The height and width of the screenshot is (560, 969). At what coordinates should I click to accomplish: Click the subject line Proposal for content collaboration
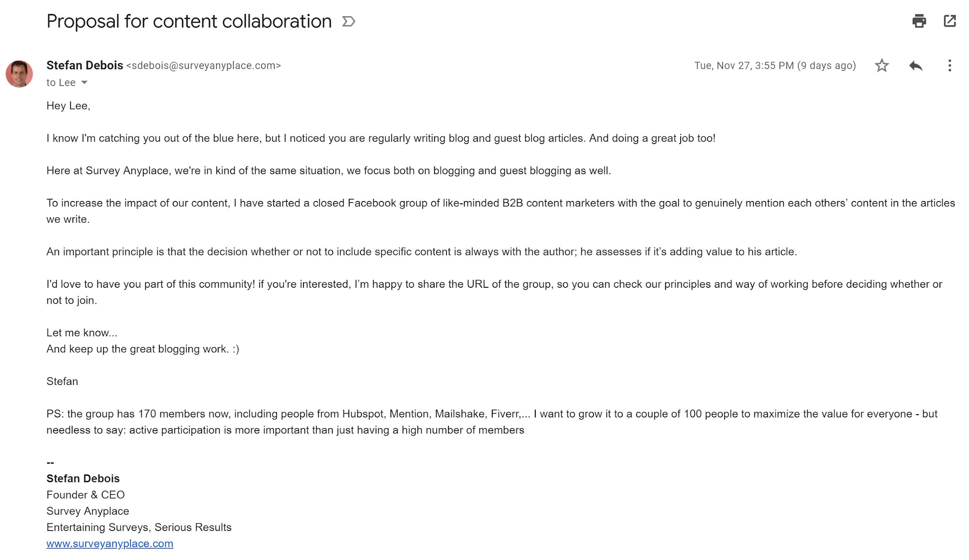click(189, 21)
